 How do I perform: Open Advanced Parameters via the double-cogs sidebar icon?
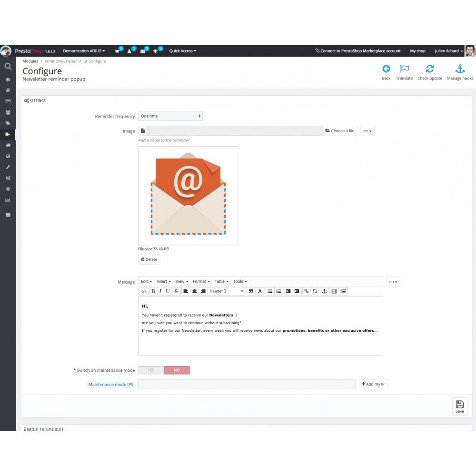[x=8, y=178]
